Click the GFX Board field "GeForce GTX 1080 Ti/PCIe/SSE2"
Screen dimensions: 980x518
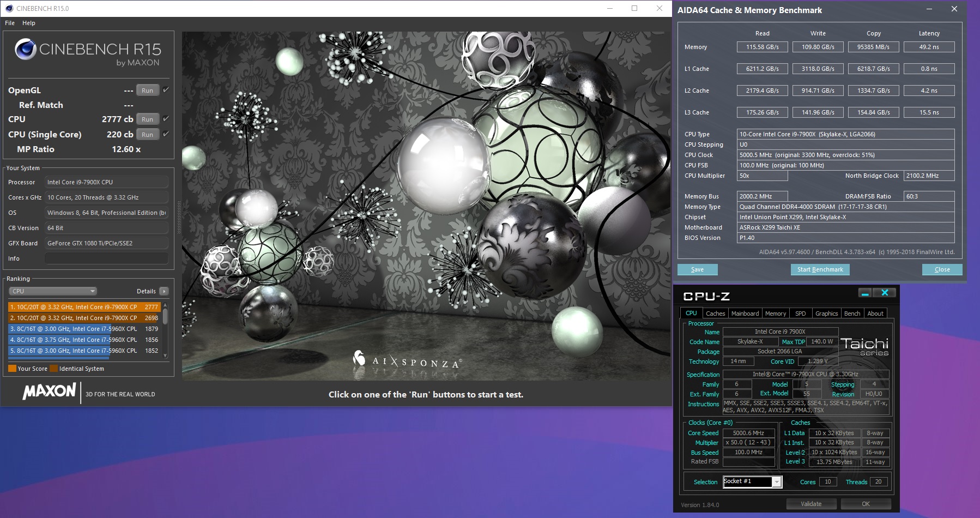pyautogui.click(x=106, y=243)
